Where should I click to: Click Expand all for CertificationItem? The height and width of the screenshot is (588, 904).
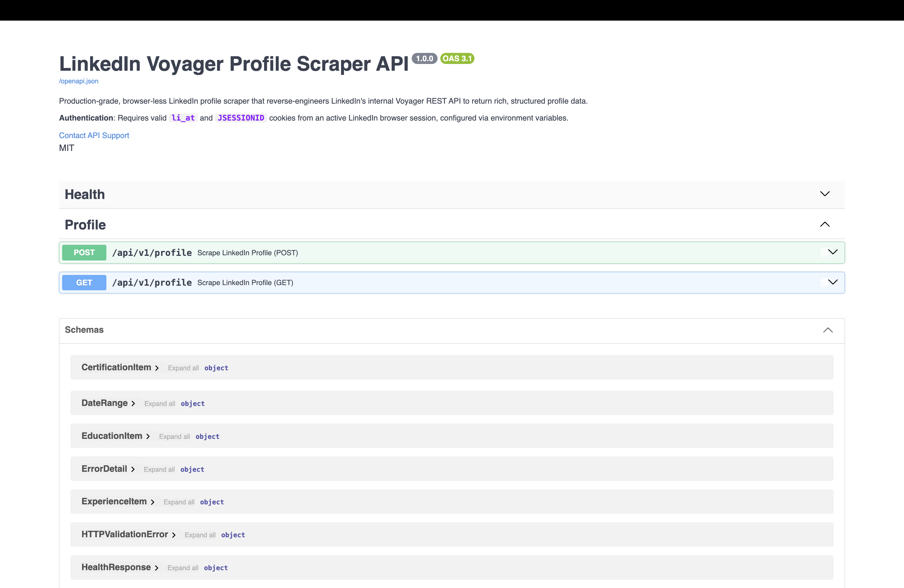coord(183,368)
